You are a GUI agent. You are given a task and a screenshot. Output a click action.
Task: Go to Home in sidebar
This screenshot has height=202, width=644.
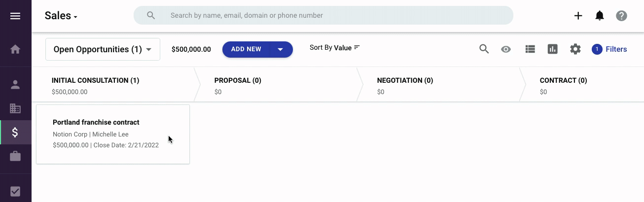pos(15,49)
